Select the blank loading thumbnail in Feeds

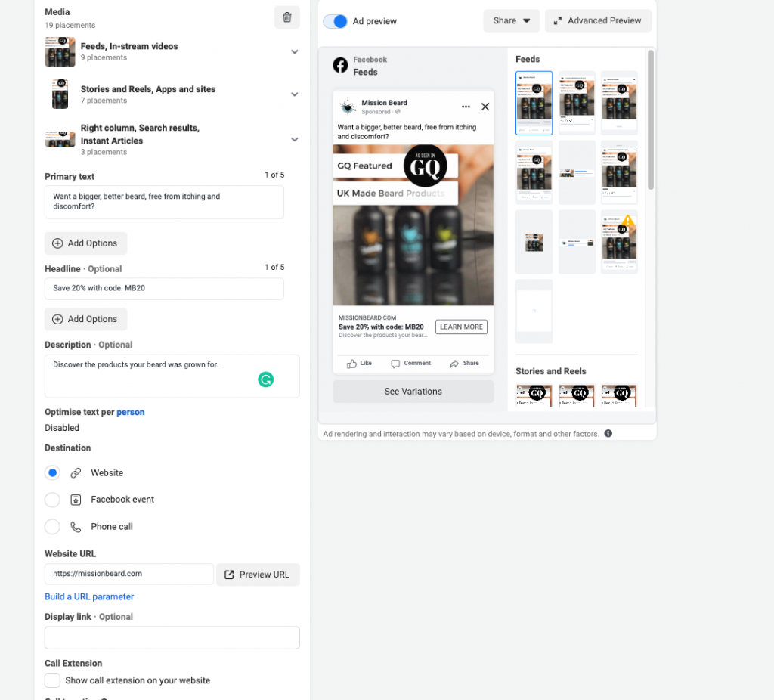coord(534,311)
